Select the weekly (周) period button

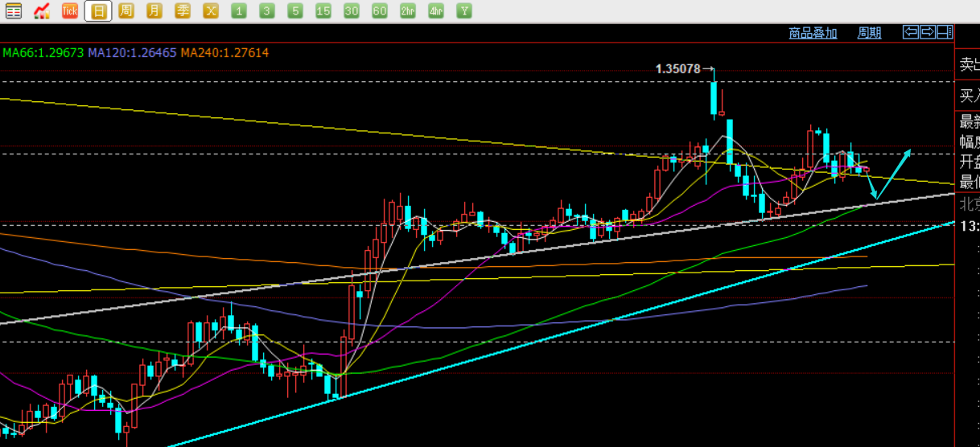[126, 11]
